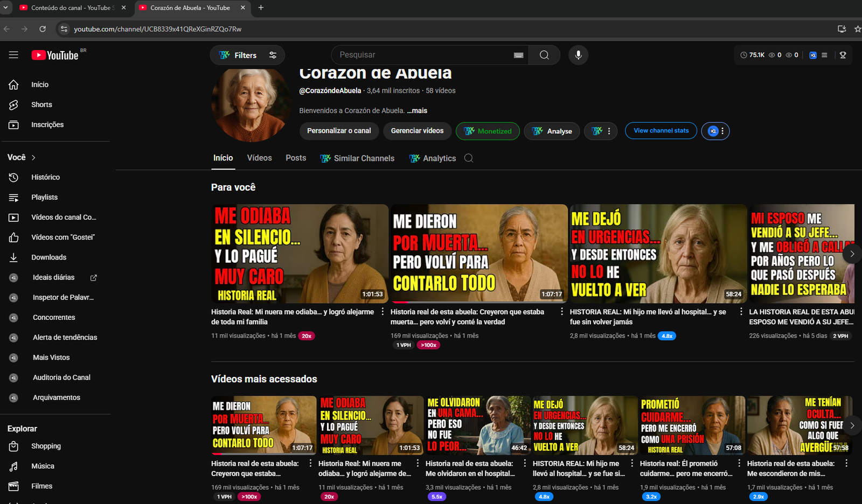This screenshot has height=504, width=862.
Task: Open the Analytics tab
Action: (433, 158)
